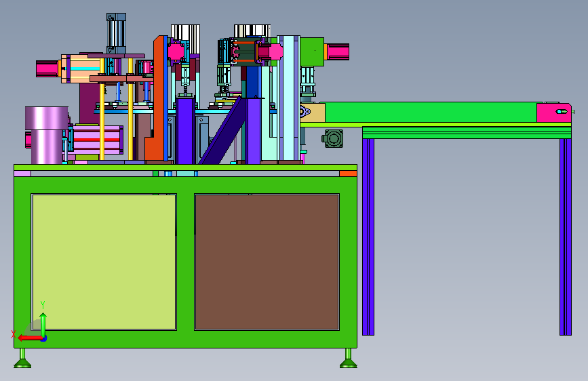Select the pink conveyor end cap
The image size is (588, 381).
(x=553, y=113)
